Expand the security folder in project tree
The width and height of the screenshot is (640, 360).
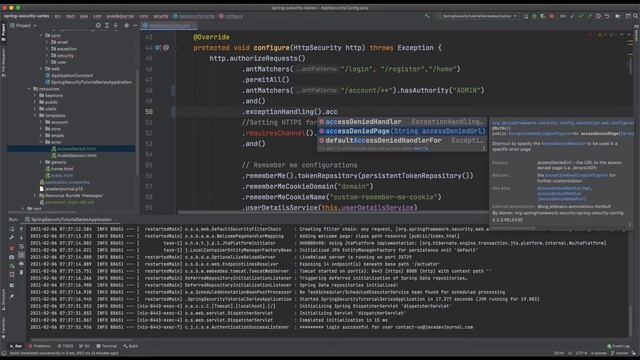pos(47,56)
